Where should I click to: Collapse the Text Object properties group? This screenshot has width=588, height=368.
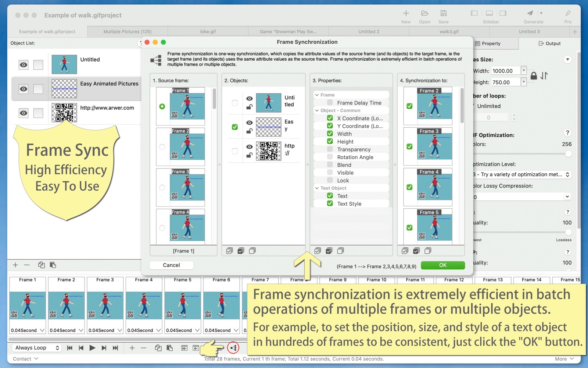click(317, 188)
